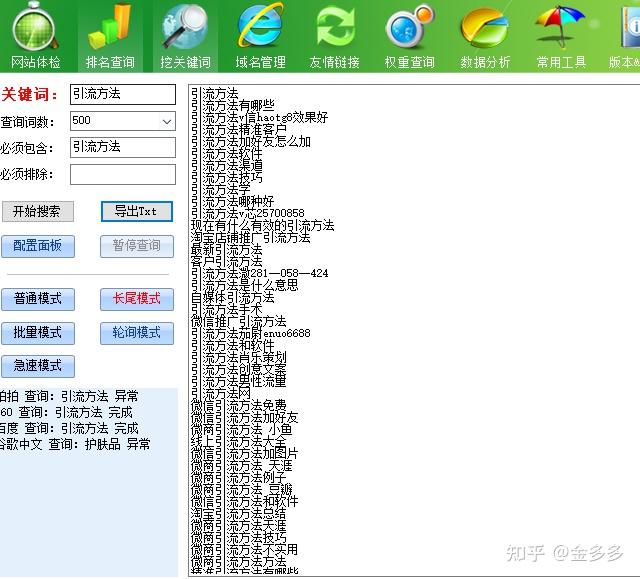The image size is (640, 579).
Task: Select result 引流方法软件
Action: point(227,154)
